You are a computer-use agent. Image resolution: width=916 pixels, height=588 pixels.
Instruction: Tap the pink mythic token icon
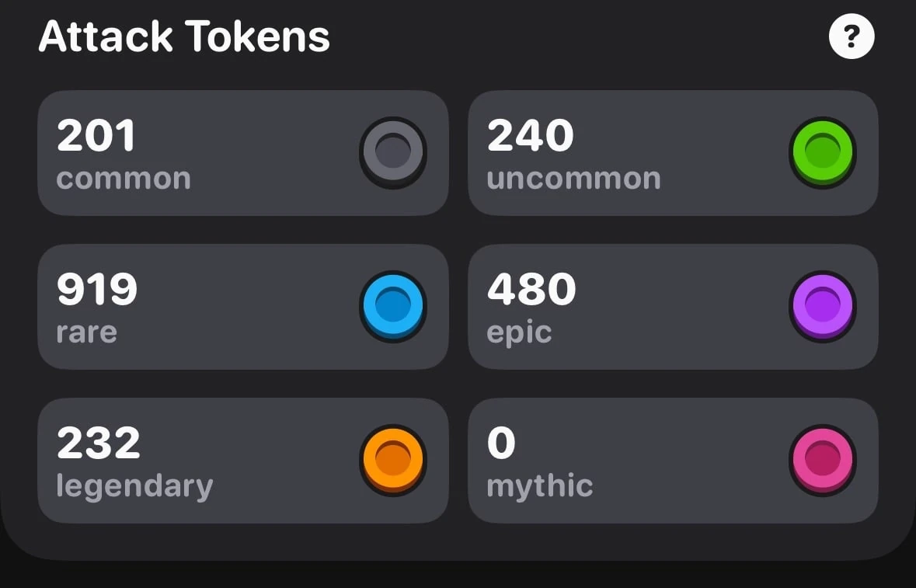[823, 459]
